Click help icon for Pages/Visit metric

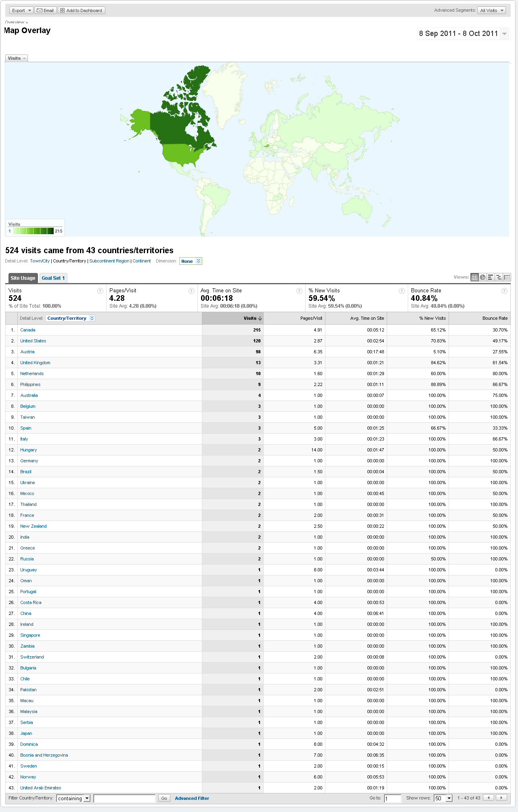point(191,291)
